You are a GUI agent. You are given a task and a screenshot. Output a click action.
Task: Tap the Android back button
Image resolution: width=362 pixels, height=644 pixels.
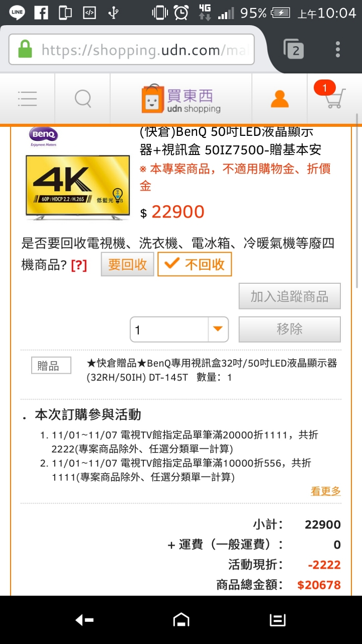(x=84, y=620)
